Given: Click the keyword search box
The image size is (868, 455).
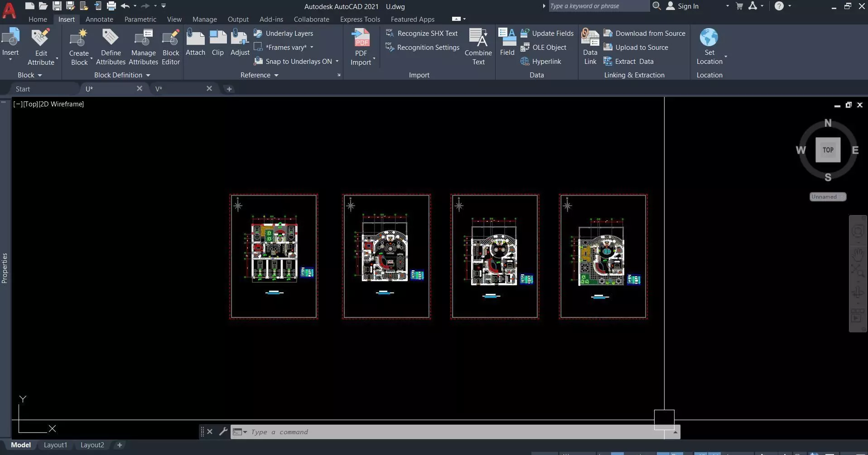Looking at the screenshot, I should 598,6.
